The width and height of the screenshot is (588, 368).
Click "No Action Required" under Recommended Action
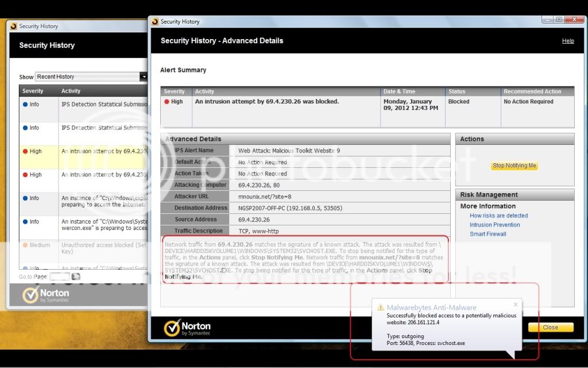coord(528,101)
